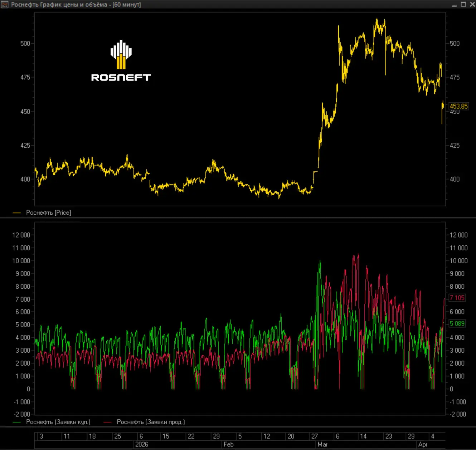This screenshot has width=476, height=450.
Task: Click date label 27 on the time axis
Action: coord(314,436)
